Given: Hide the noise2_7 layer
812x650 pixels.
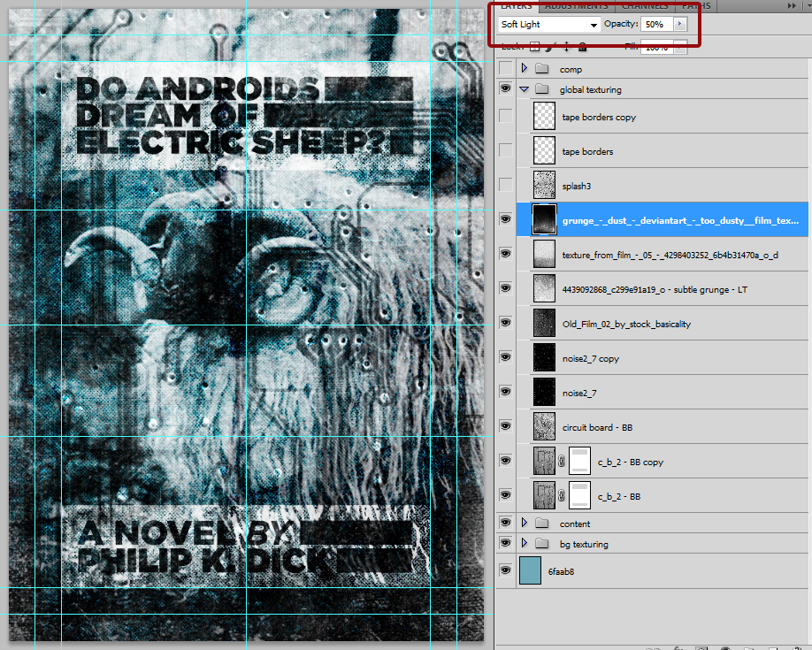Looking at the screenshot, I should pyautogui.click(x=505, y=392).
